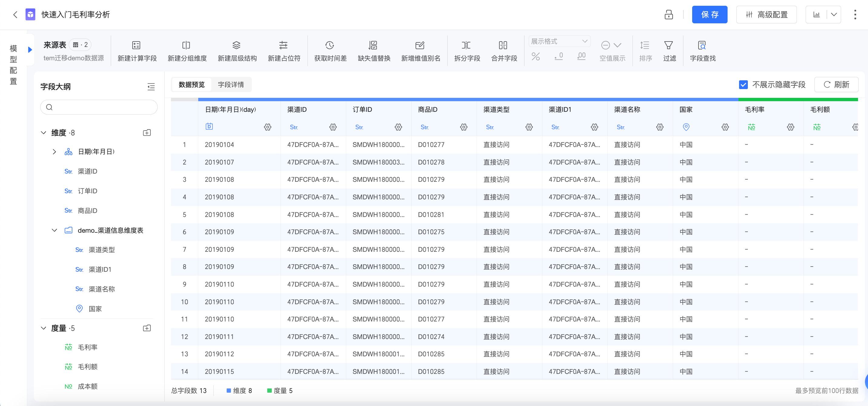
Task: Click the add folder icon next to 维度
Action: point(147,132)
